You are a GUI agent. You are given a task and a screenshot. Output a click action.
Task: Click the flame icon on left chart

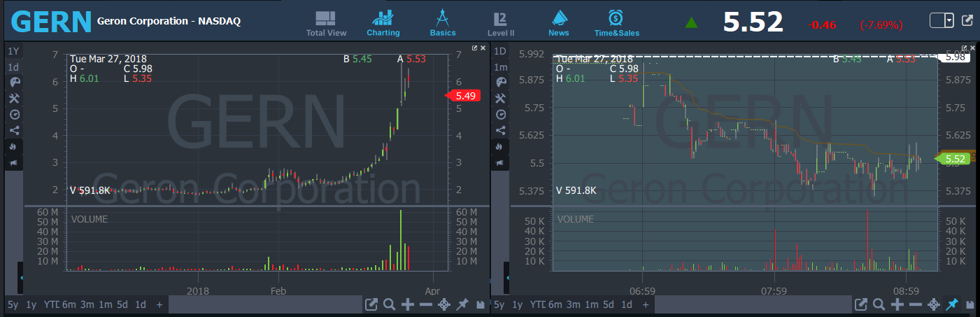click(x=15, y=147)
